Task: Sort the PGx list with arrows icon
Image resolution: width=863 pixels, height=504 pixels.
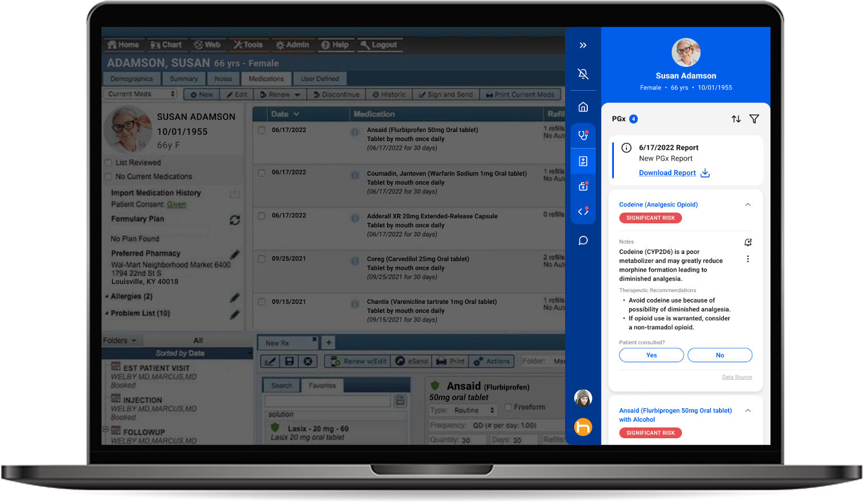Action: [x=736, y=119]
